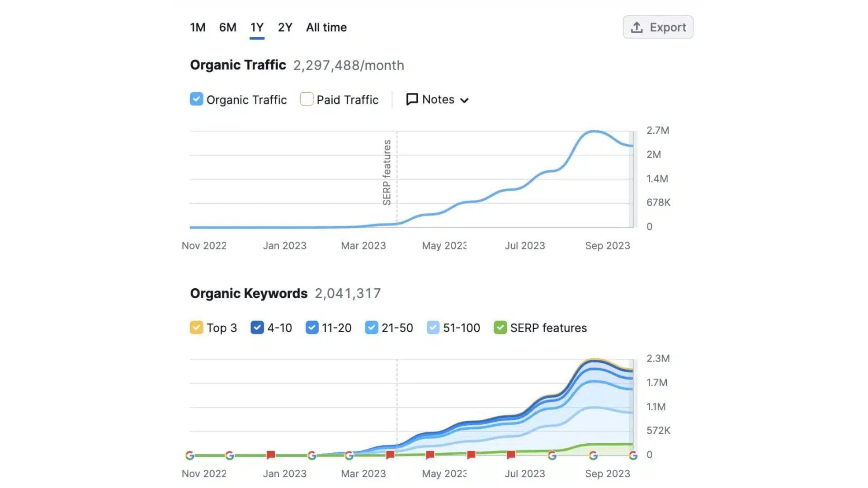This screenshot has width=868, height=488.
Task: Enable the Paid Traffic checkbox
Action: (307, 99)
